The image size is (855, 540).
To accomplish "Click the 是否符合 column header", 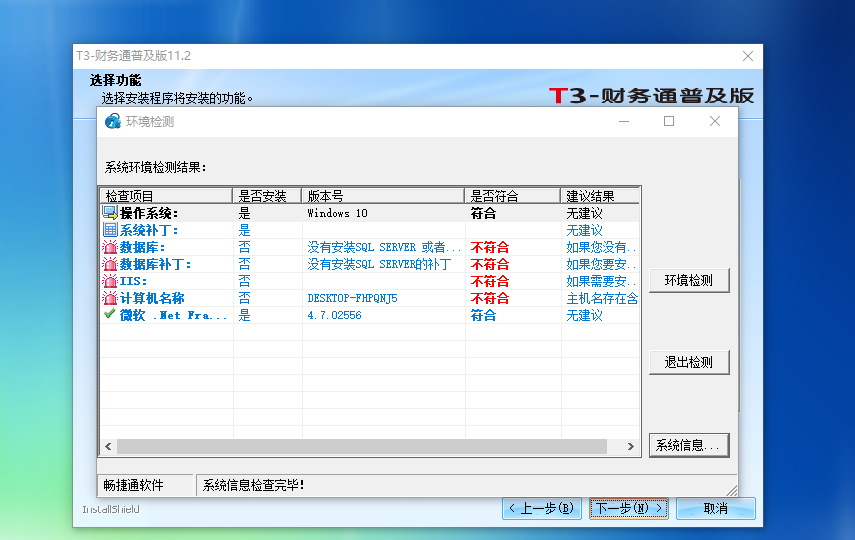I will 513,195.
